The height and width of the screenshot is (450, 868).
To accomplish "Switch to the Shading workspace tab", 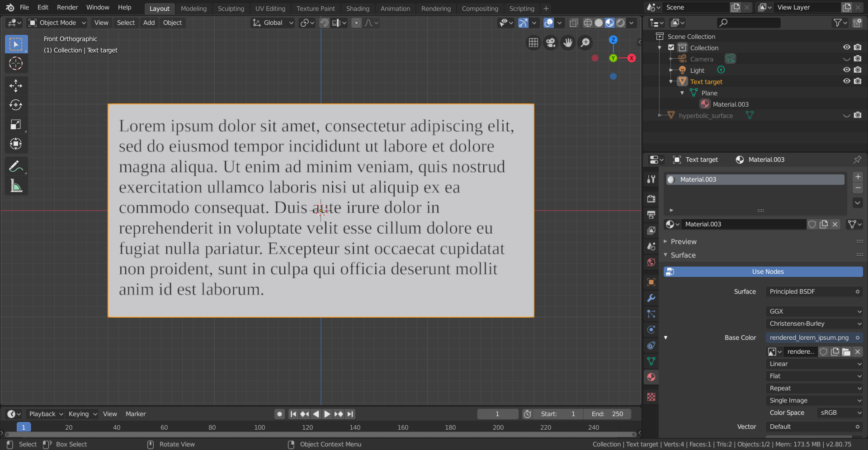I will (357, 9).
